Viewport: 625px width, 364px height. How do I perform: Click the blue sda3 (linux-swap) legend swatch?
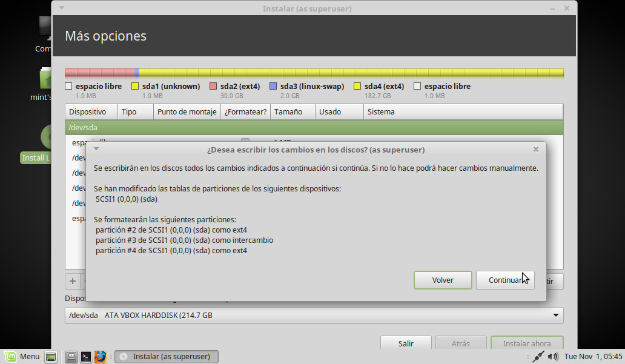[x=273, y=87]
